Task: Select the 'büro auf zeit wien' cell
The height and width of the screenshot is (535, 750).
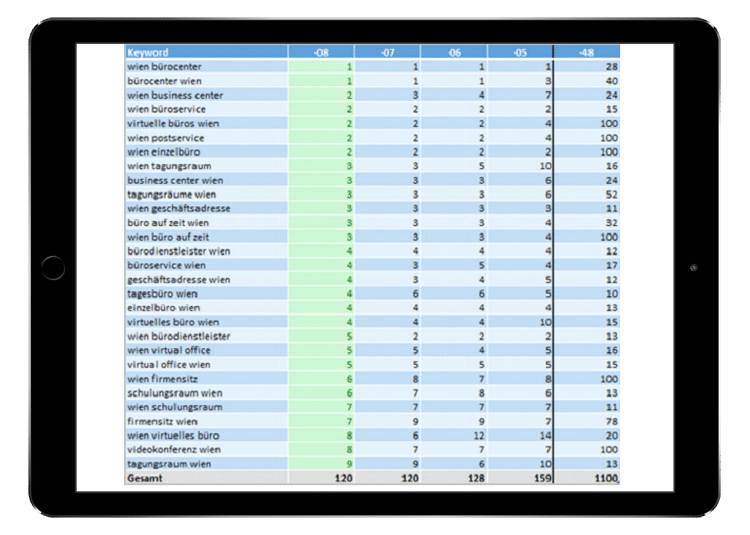Action: pyautogui.click(x=205, y=223)
